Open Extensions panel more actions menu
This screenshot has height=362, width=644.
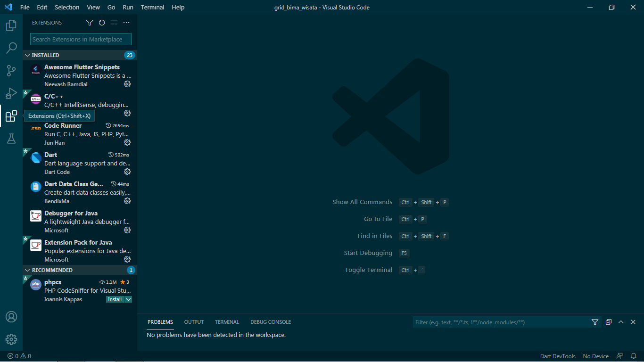point(126,23)
